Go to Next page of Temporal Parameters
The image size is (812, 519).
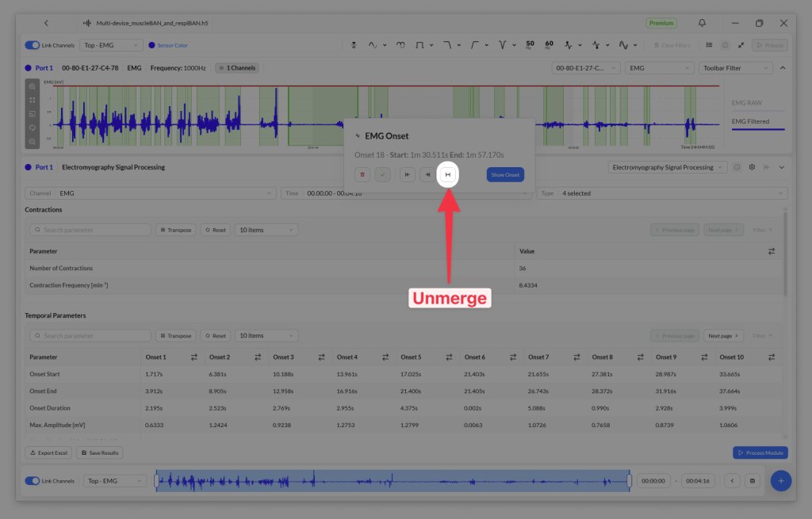point(723,336)
